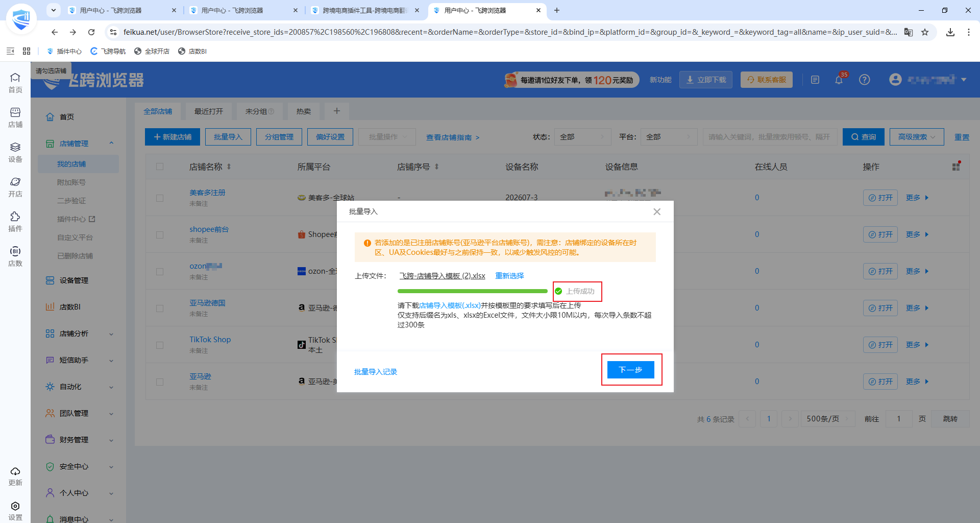Open the document list icon in the header

click(x=815, y=80)
